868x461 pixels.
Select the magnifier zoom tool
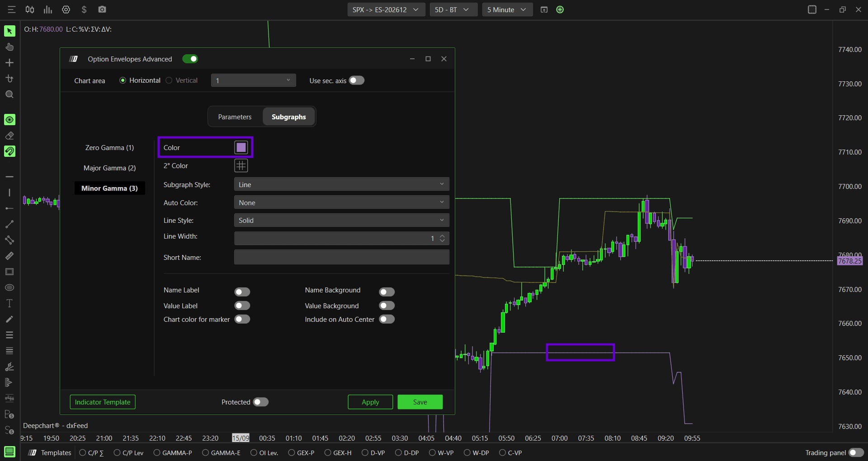pos(9,94)
